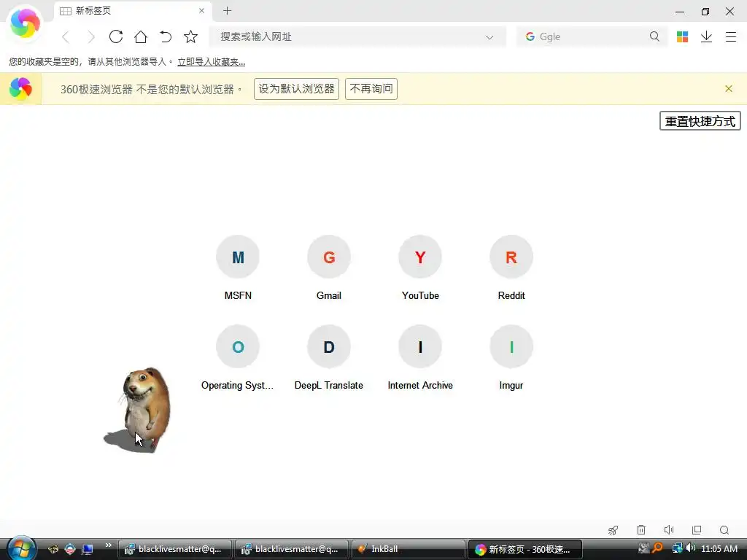Viewport: 747px width, 560px height.
Task: Open the Windows Start button
Action: click(21, 548)
